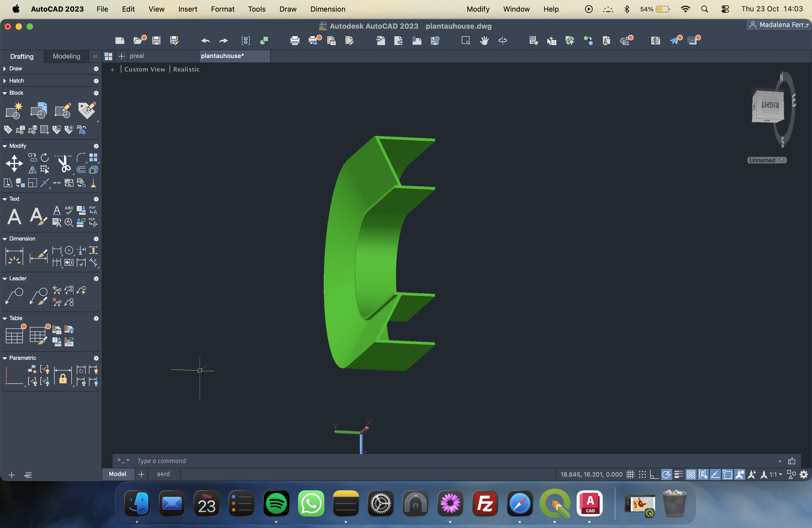The width and height of the screenshot is (812, 528).
Task: Collapse the Dimension panel section
Action: [5, 238]
